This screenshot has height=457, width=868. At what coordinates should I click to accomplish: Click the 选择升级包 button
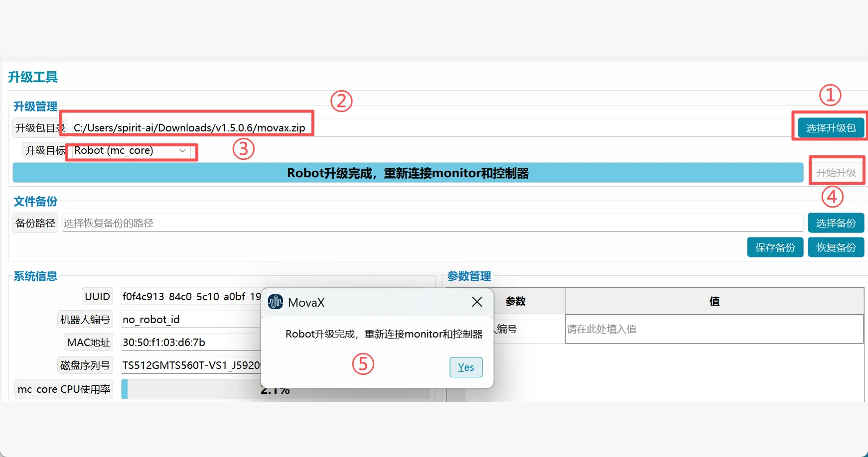pos(831,128)
